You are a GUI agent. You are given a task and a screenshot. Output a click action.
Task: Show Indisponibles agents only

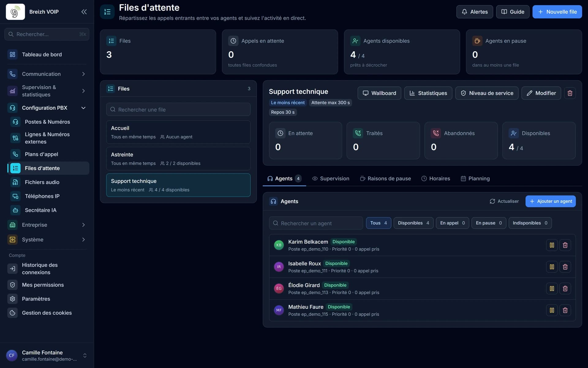(x=530, y=223)
